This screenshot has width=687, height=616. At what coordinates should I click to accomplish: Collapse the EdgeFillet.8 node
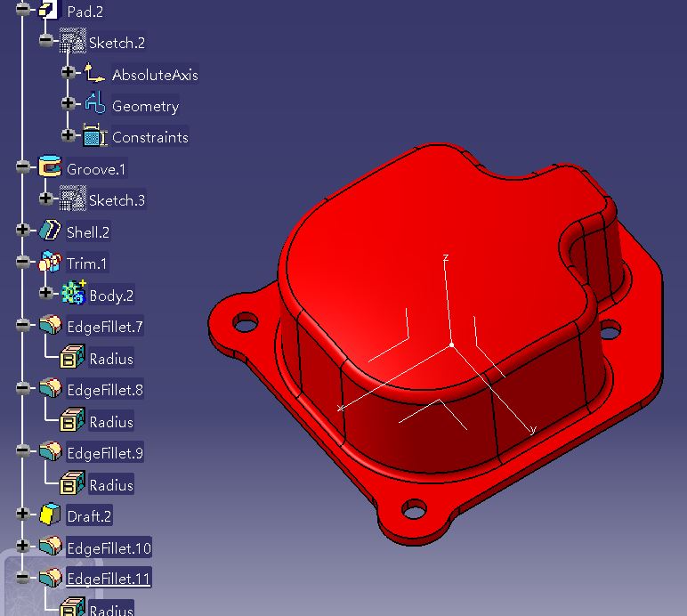pos(23,388)
